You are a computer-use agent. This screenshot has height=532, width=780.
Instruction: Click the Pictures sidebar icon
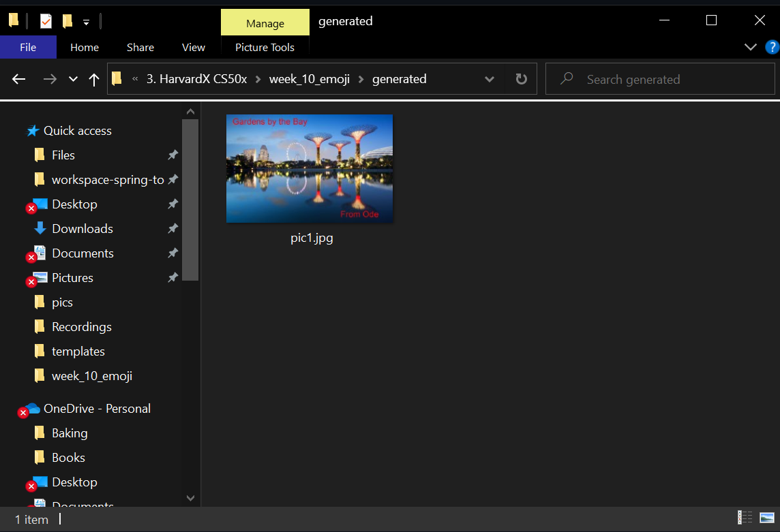tap(37, 277)
